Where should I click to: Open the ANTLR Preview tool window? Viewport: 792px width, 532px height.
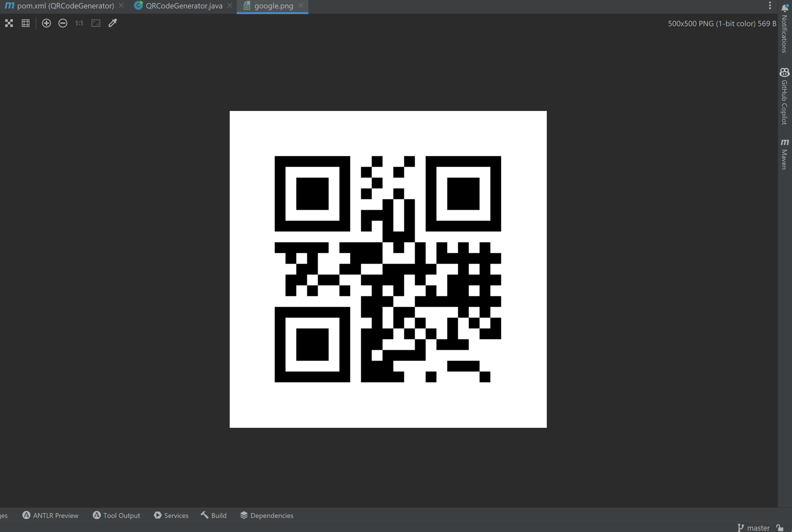pyautogui.click(x=50, y=515)
